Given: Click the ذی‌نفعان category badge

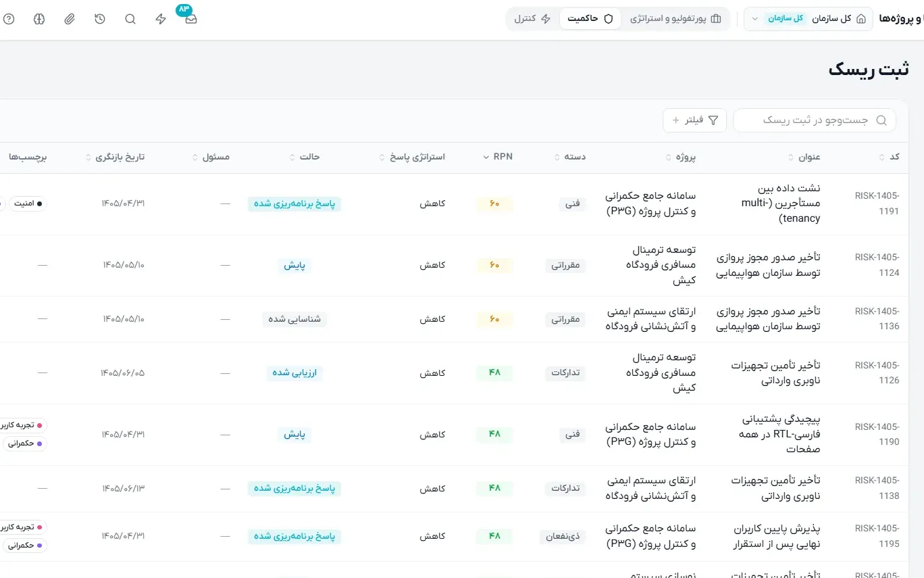Looking at the screenshot, I should 563,536.
